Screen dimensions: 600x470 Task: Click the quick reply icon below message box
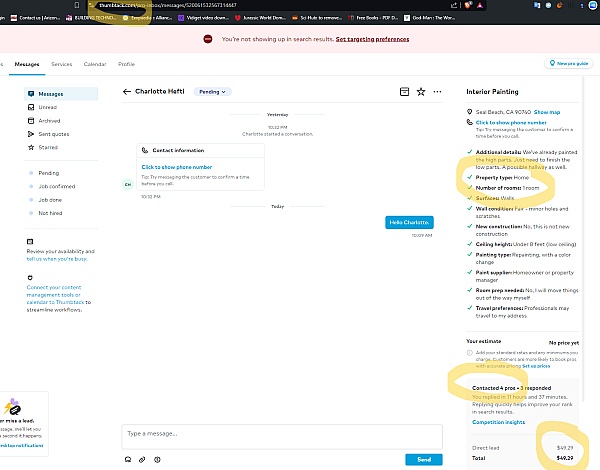[x=128, y=459]
